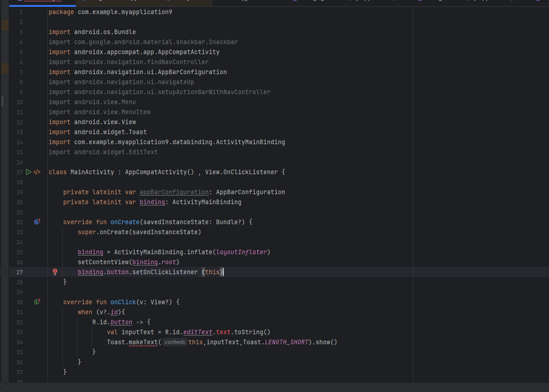
Task: Click 'Snackbar' in the material import line
Action: [x=223, y=42]
